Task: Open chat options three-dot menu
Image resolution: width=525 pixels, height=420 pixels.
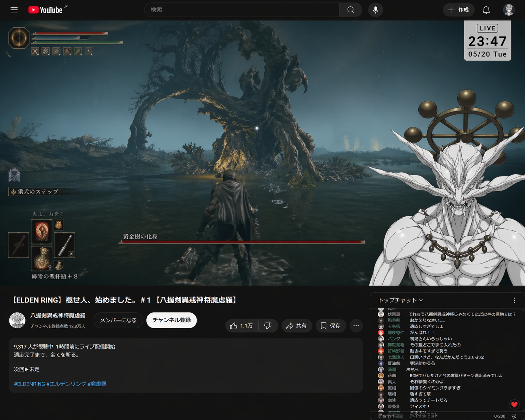Action: [x=514, y=300]
